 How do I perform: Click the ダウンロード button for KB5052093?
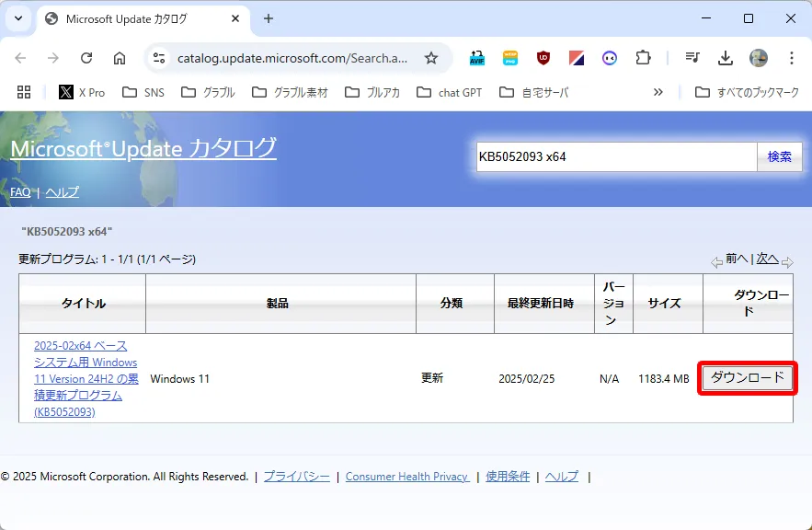[x=748, y=377]
